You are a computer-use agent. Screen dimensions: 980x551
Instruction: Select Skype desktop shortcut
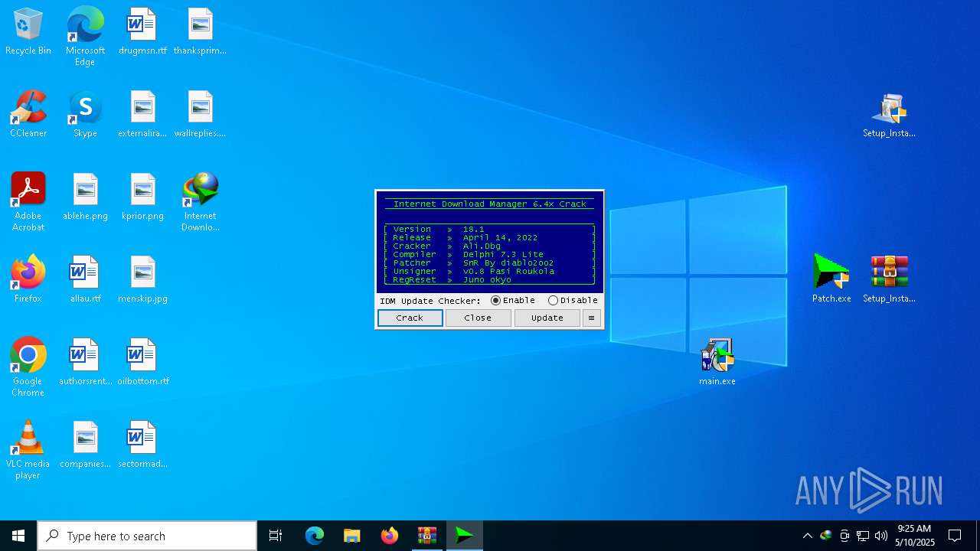pos(85,115)
